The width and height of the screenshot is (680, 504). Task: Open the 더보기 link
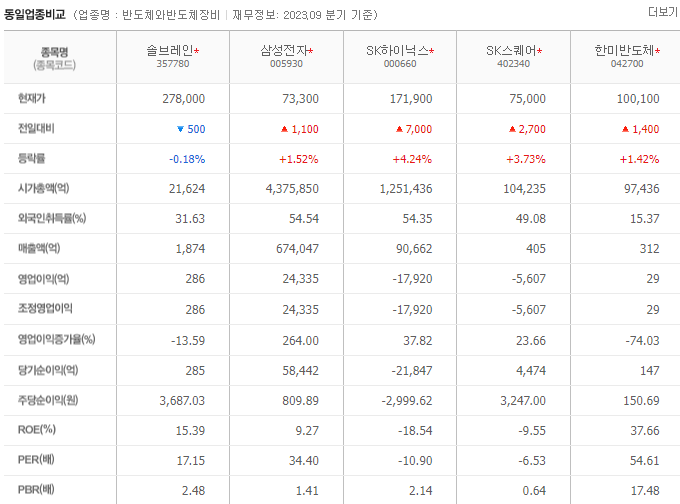coord(663,12)
